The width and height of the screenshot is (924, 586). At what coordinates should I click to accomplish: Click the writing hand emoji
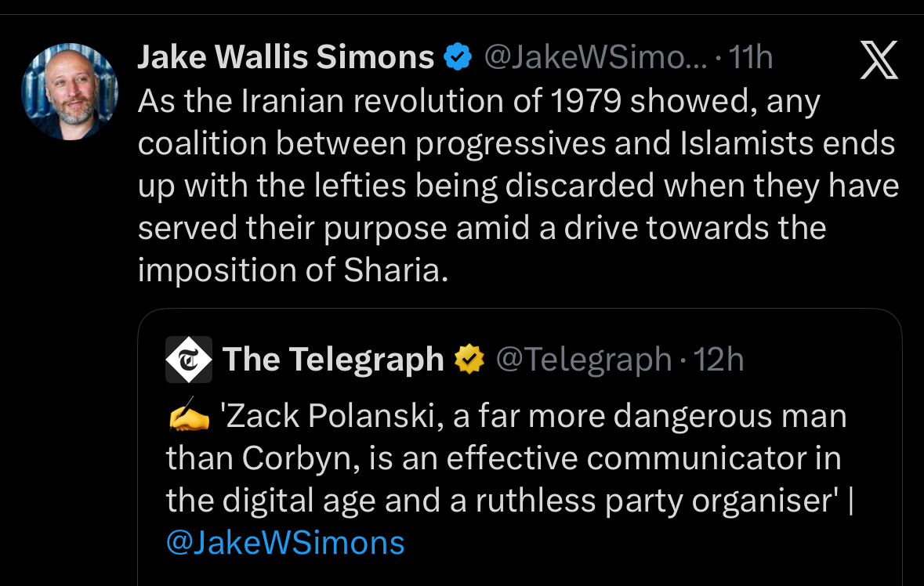(189, 418)
